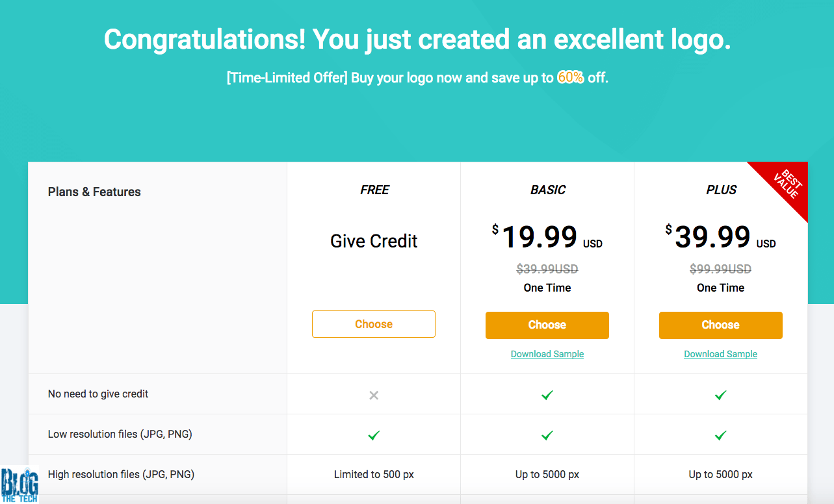834x504 pixels.
Task: Select the PLUS plan heading
Action: coord(722,190)
